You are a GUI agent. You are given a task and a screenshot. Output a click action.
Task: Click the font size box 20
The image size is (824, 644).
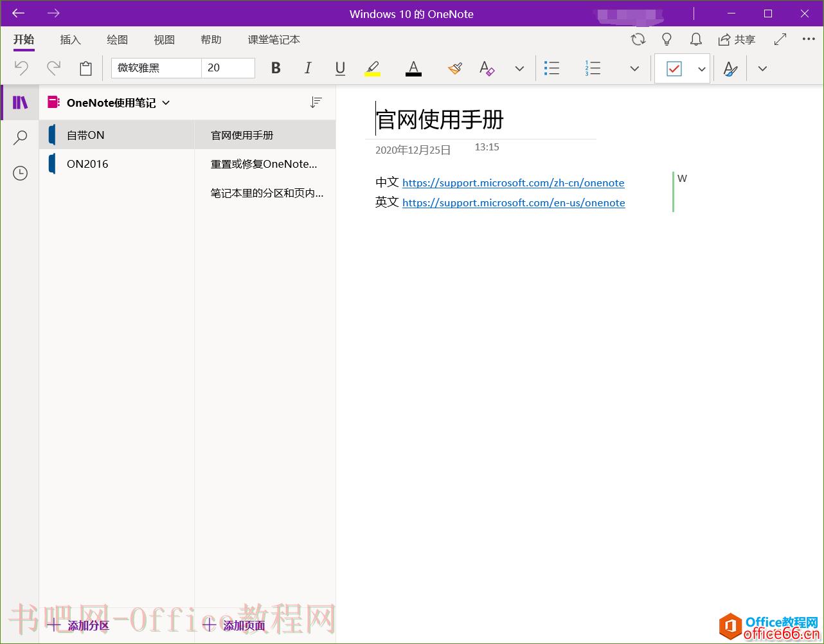click(x=228, y=67)
